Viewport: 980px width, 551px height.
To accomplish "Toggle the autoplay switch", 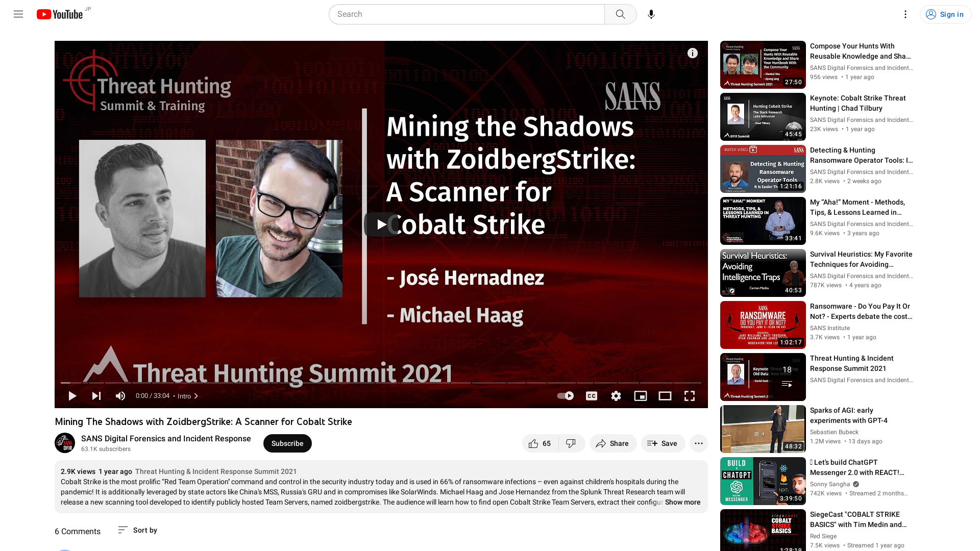I will point(566,396).
